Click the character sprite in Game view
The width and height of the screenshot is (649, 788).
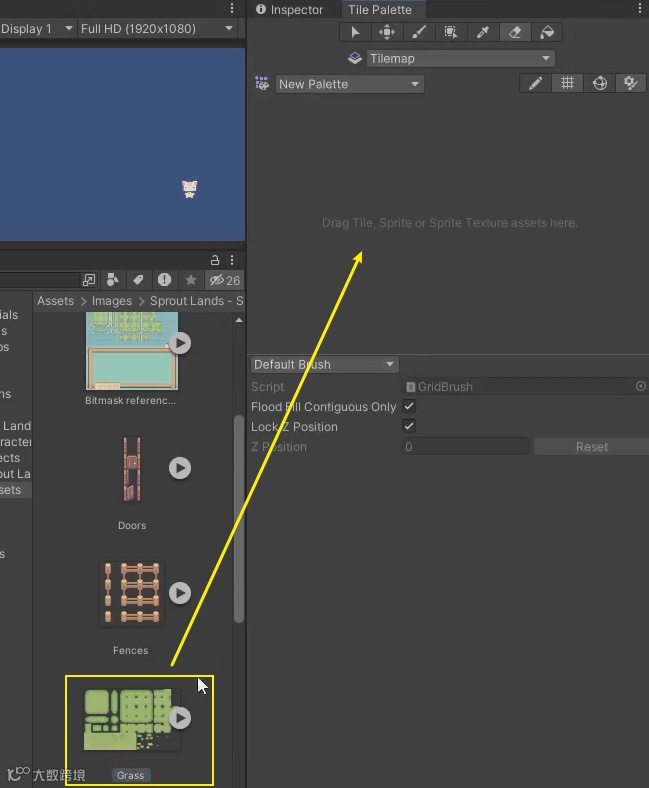(x=190, y=189)
